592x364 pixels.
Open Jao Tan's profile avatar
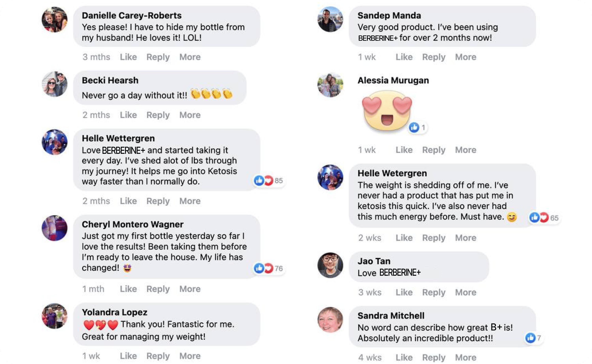[x=330, y=265]
